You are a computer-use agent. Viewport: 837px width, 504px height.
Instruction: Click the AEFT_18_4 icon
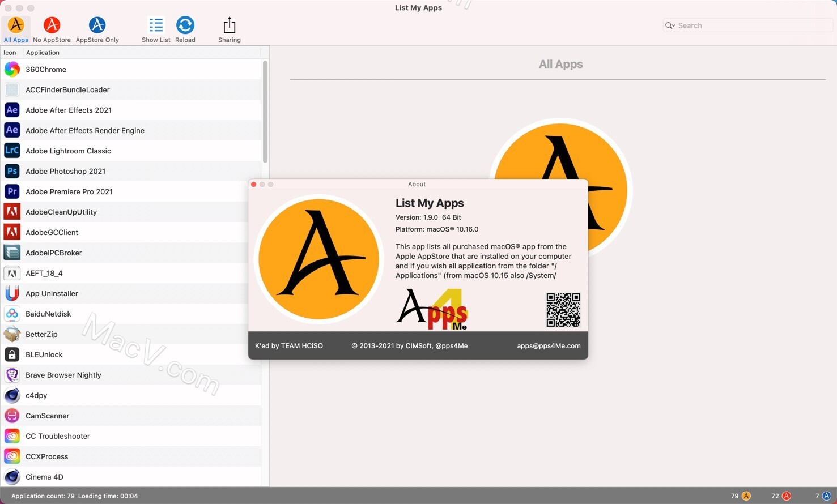click(12, 273)
